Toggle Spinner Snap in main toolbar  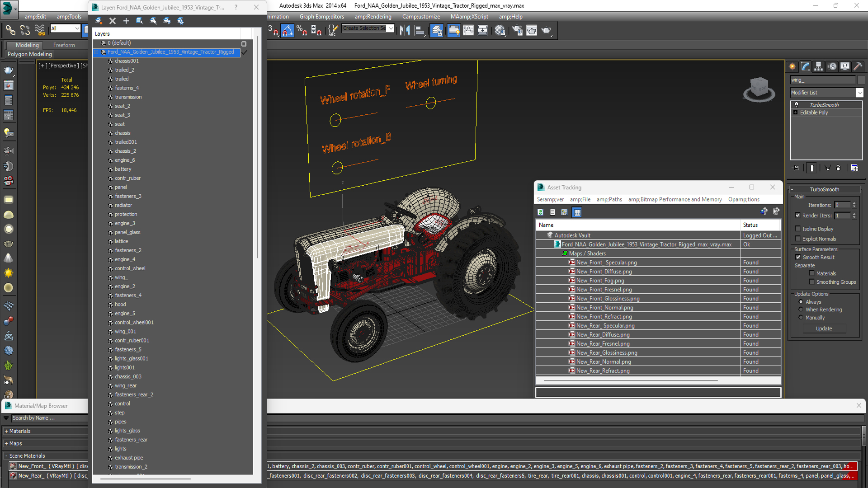tap(316, 30)
